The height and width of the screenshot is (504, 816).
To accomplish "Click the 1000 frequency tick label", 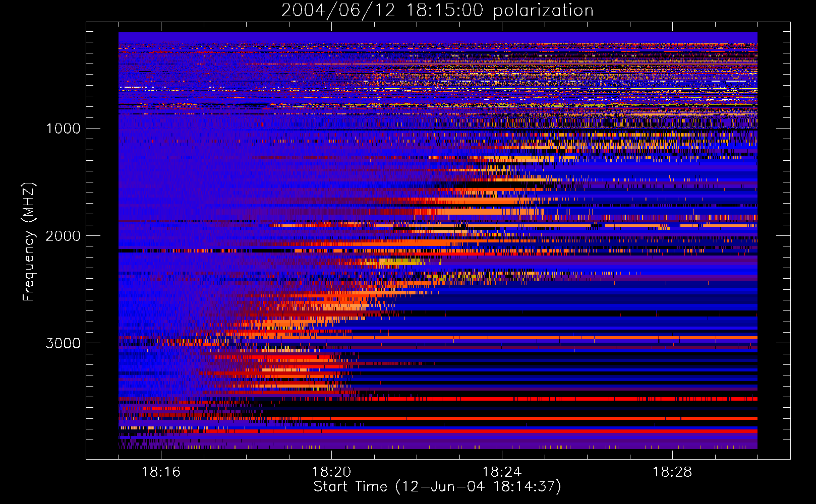I will pyautogui.click(x=63, y=129).
